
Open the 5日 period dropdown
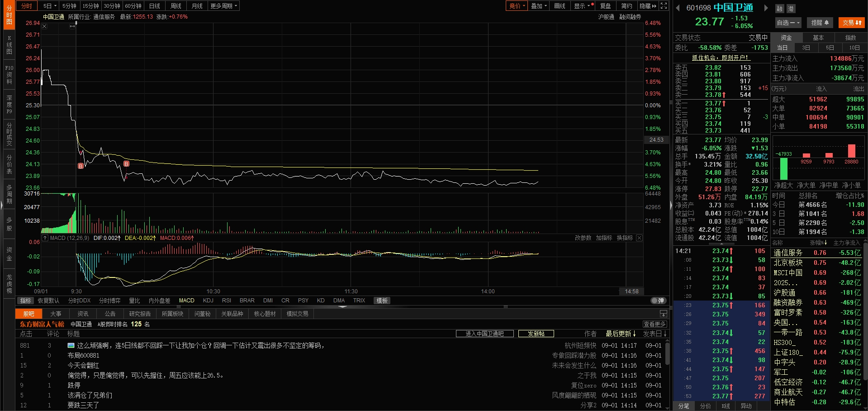point(50,6)
